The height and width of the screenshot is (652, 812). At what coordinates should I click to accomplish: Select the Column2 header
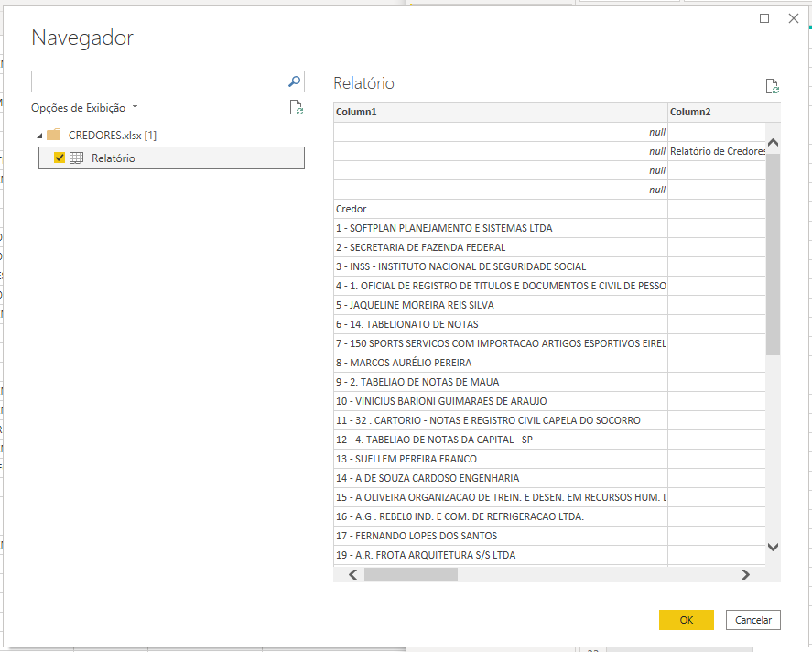point(724,112)
